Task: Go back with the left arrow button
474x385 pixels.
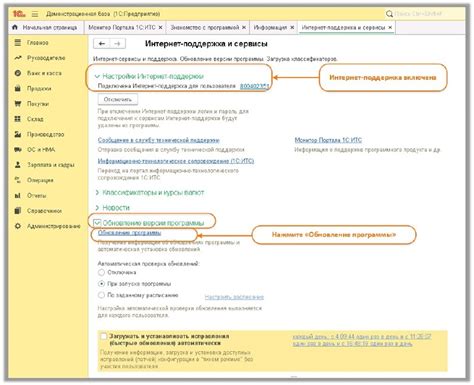Action: tap(102, 43)
